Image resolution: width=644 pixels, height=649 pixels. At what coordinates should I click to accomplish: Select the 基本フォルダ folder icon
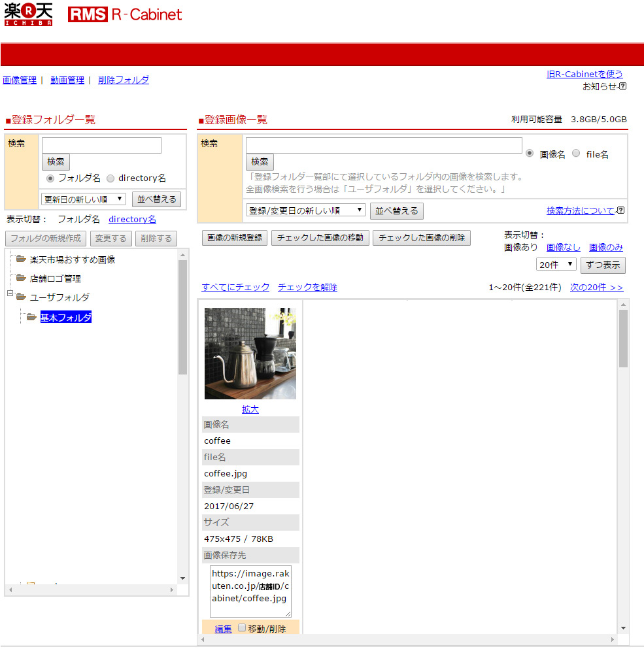(31, 316)
